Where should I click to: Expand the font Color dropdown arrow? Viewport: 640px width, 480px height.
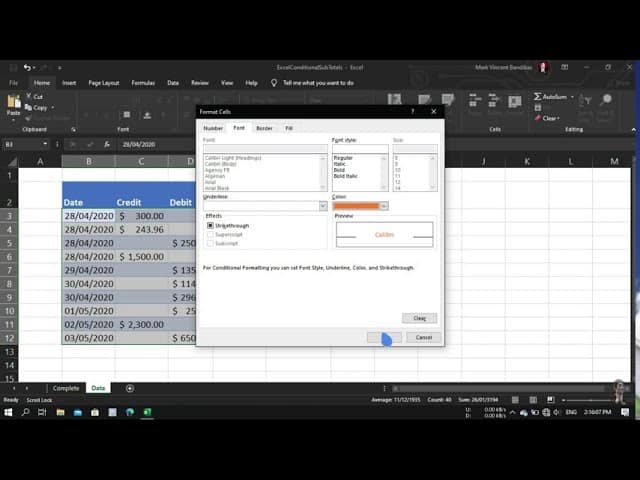pyautogui.click(x=384, y=206)
